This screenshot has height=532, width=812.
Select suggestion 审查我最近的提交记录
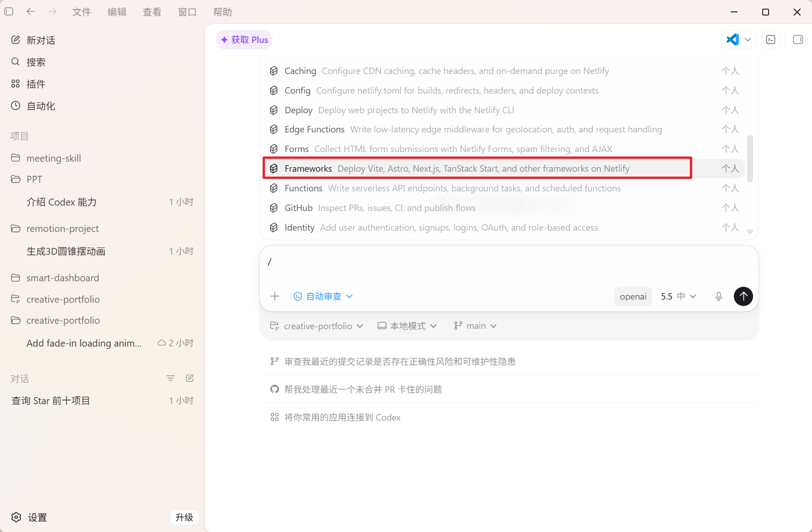point(509,362)
